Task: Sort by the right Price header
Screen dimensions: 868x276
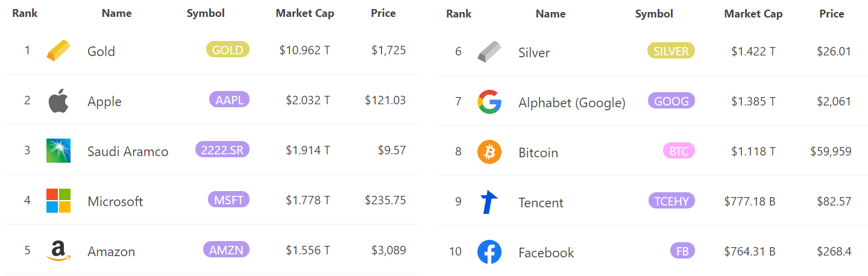Action: pyautogui.click(x=832, y=13)
